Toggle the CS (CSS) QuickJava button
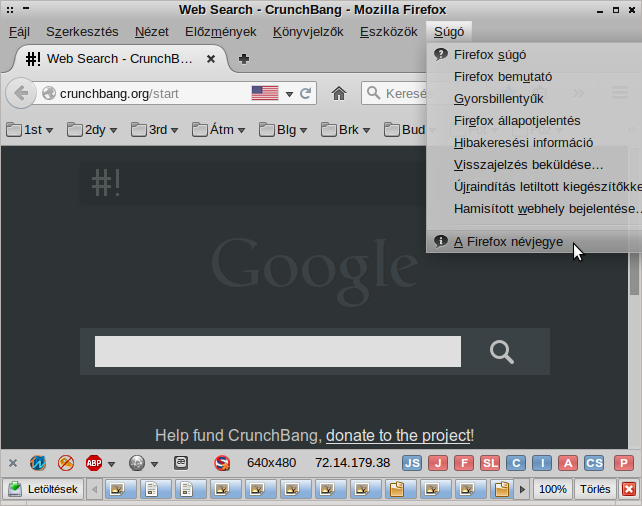This screenshot has width=642, height=506. click(594, 463)
